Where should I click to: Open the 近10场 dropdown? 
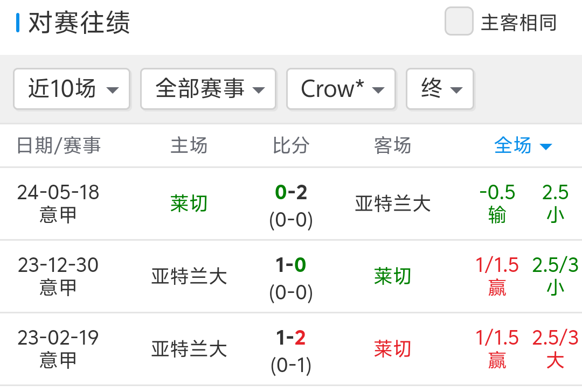pos(72,89)
